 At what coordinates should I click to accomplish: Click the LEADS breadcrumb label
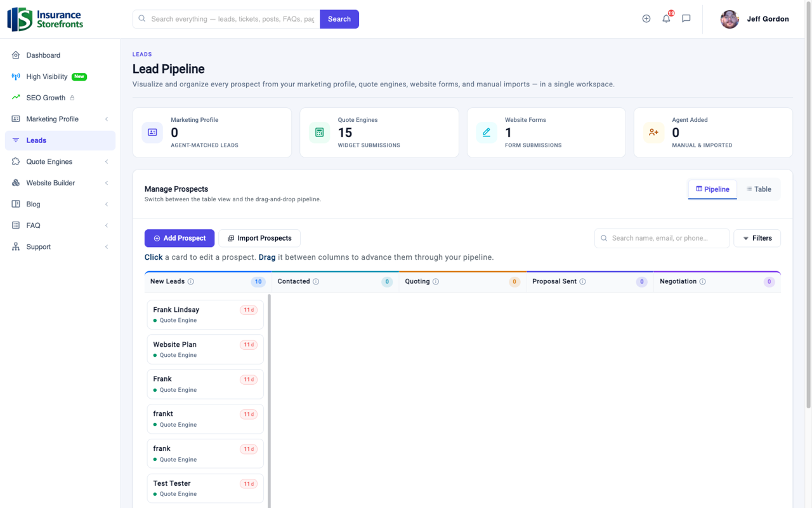pyautogui.click(x=142, y=55)
